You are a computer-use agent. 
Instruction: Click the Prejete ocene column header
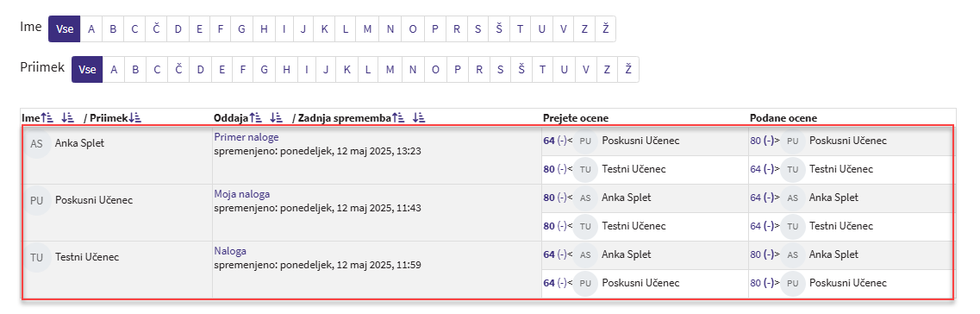(576, 117)
